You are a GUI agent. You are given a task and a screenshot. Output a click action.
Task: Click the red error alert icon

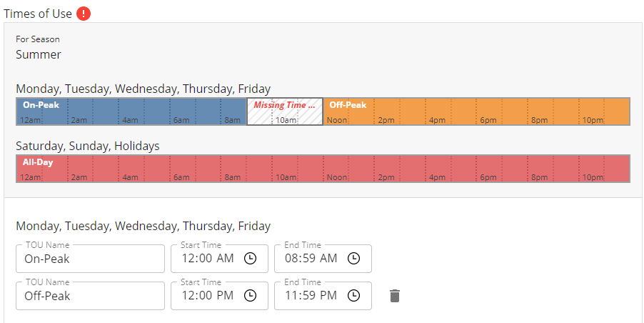(84, 14)
